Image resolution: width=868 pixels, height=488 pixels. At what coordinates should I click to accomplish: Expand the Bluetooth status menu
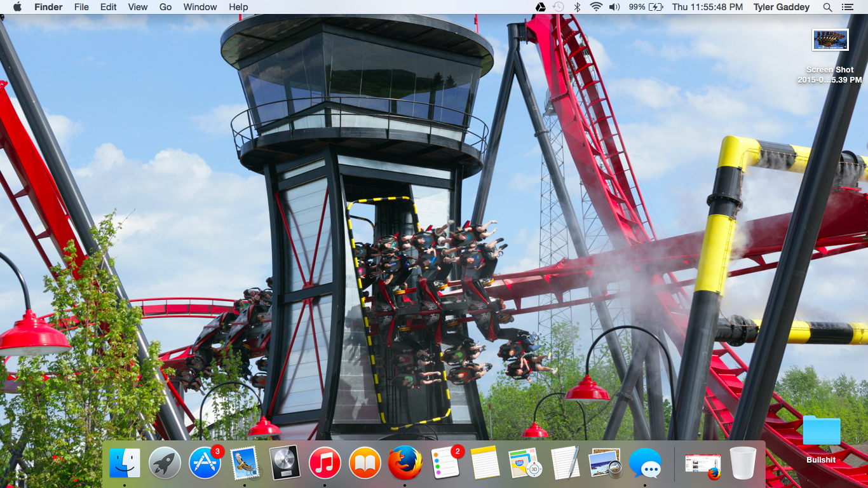click(x=577, y=7)
